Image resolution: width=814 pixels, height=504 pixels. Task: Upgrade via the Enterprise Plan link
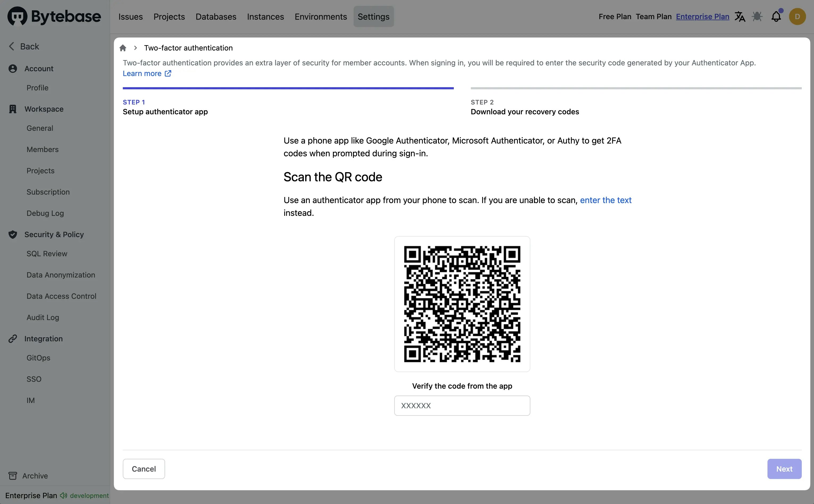pyautogui.click(x=703, y=16)
